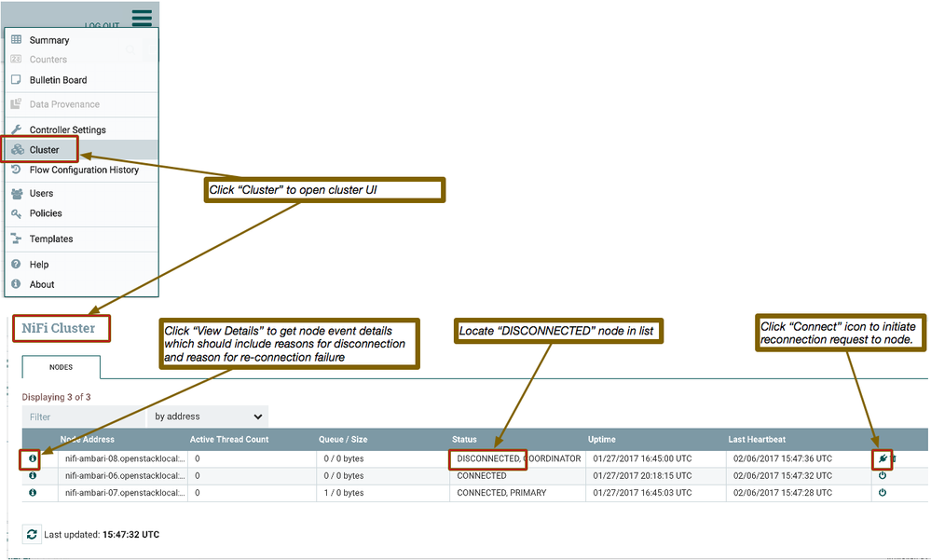View details of nifi-ambari-07 node
Image resolution: width=931 pixels, height=560 pixels.
(x=33, y=493)
